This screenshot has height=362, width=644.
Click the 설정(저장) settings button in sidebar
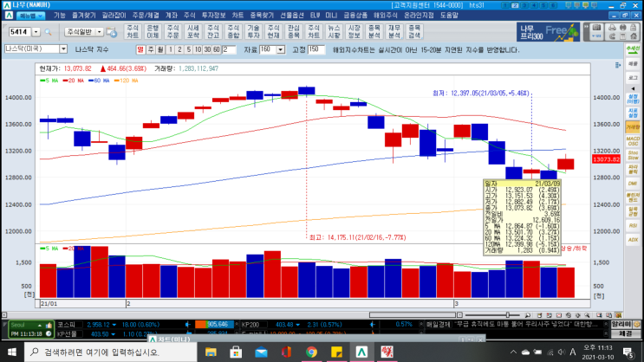pyautogui.click(x=633, y=99)
